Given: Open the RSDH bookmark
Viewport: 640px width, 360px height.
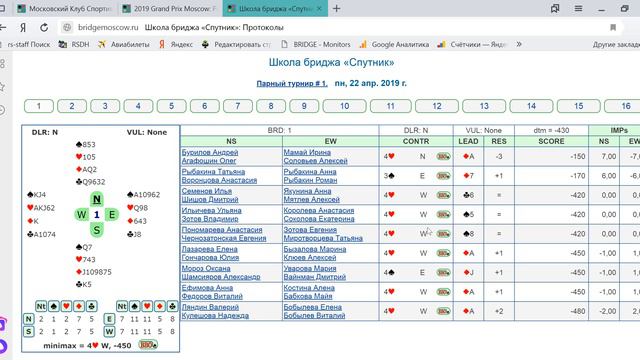Looking at the screenshot, I should [x=74, y=44].
